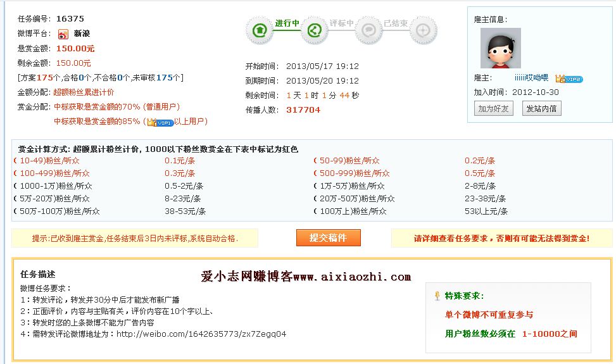Submit work with the orange 提交稿件 button
Screen dimensions: 616x364
[328, 238]
